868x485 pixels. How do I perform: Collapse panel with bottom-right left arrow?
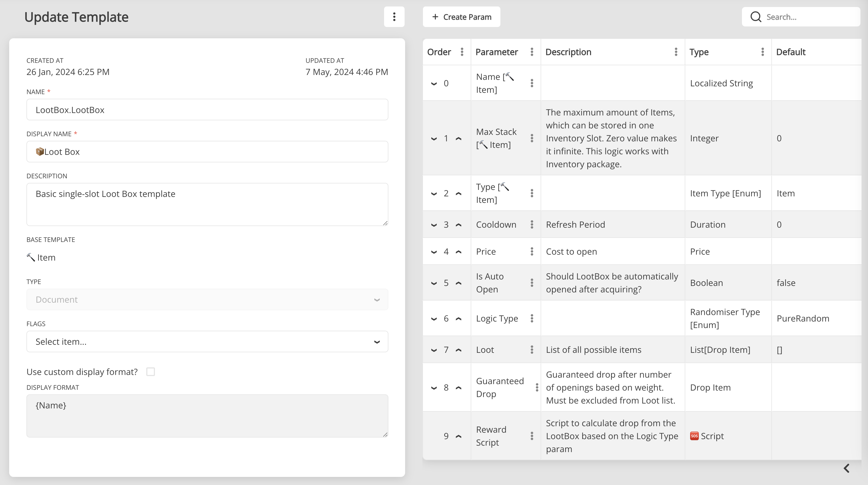click(x=846, y=468)
